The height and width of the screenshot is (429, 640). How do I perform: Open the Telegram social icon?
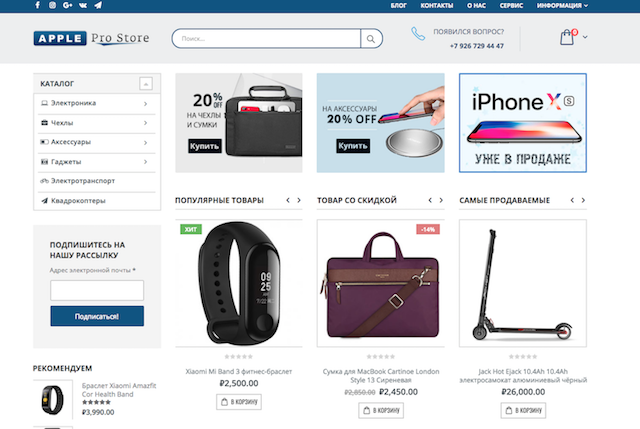tap(98, 5)
